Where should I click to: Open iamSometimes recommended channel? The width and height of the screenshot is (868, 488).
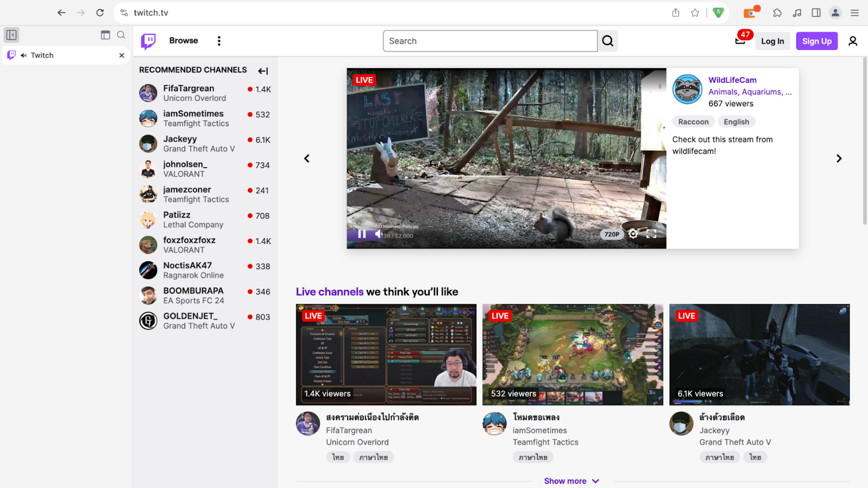click(x=205, y=118)
